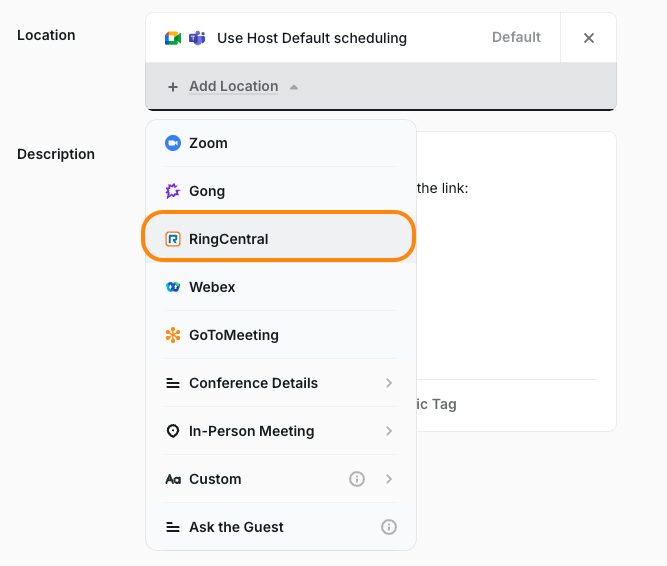Image resolution: width=667 pixels, height=566 pixels.
Task: Click the Gong logo icon
Action: (x=173, y=191)
